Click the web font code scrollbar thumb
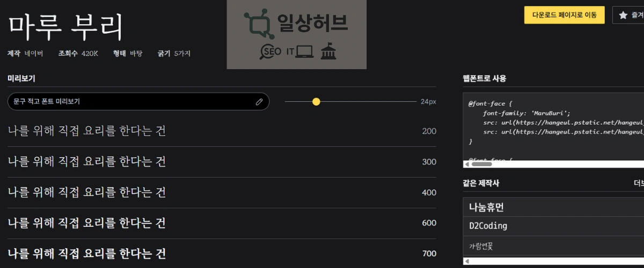 (481, 164)
